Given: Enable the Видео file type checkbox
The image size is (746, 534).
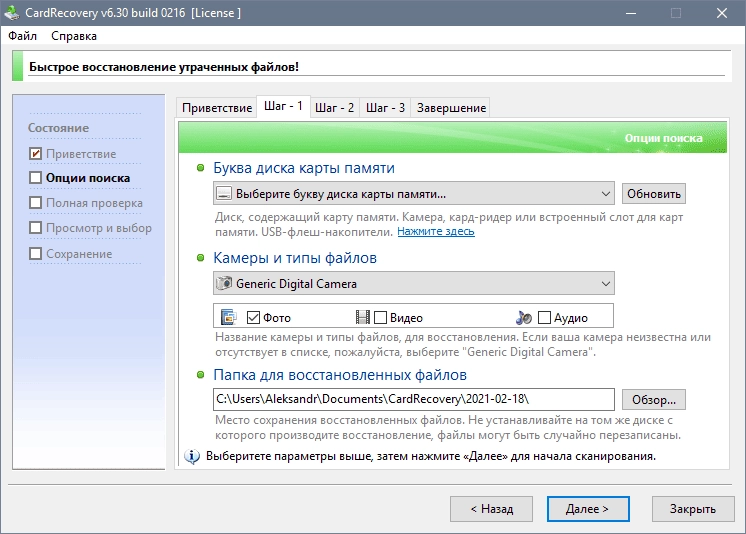Looking at the screenshot, I should coord(380,317).
